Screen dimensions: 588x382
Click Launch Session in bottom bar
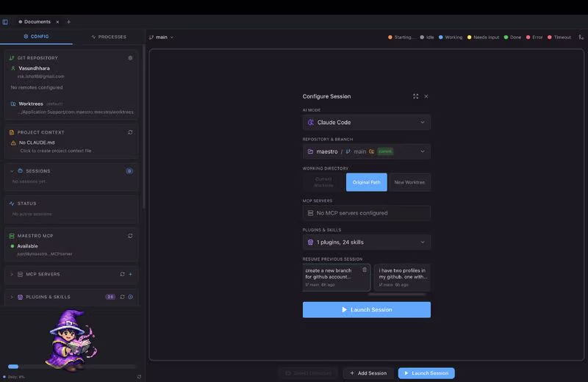(426, 373)
